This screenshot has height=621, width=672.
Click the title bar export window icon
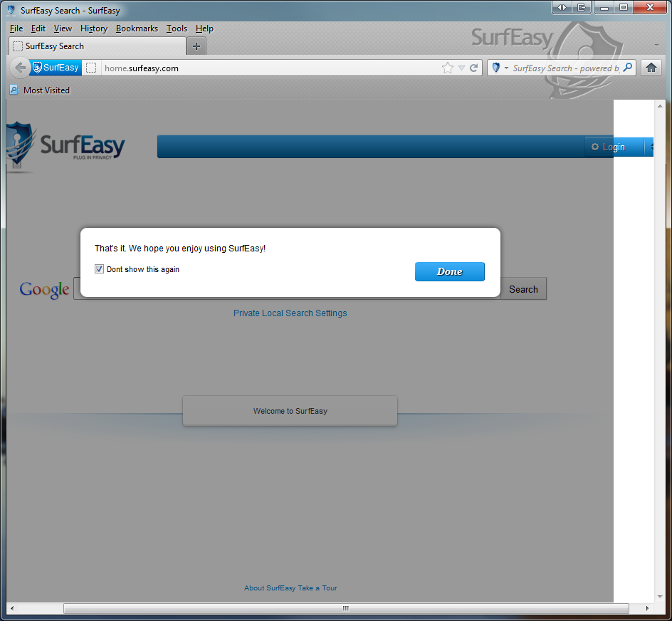click(x=582, y=7)
